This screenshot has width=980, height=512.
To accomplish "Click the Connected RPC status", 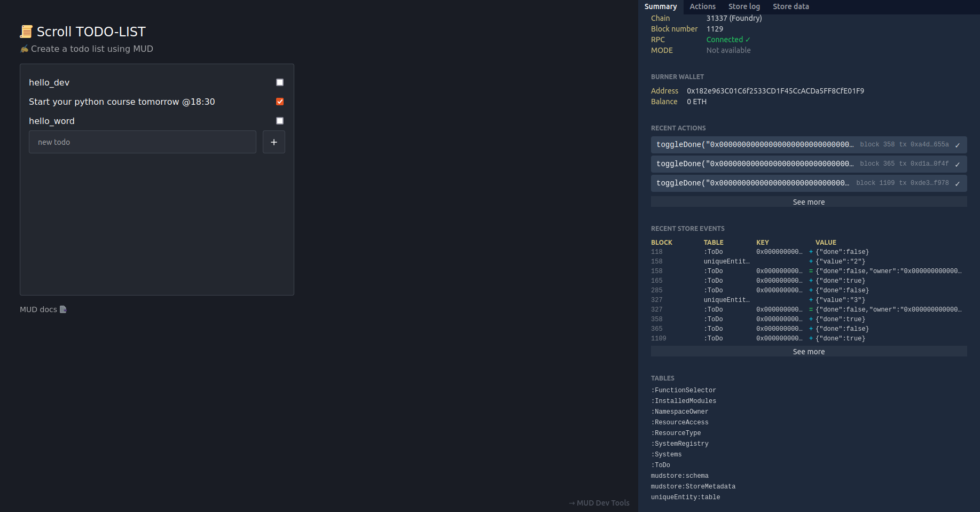I will tap(728, 40).
